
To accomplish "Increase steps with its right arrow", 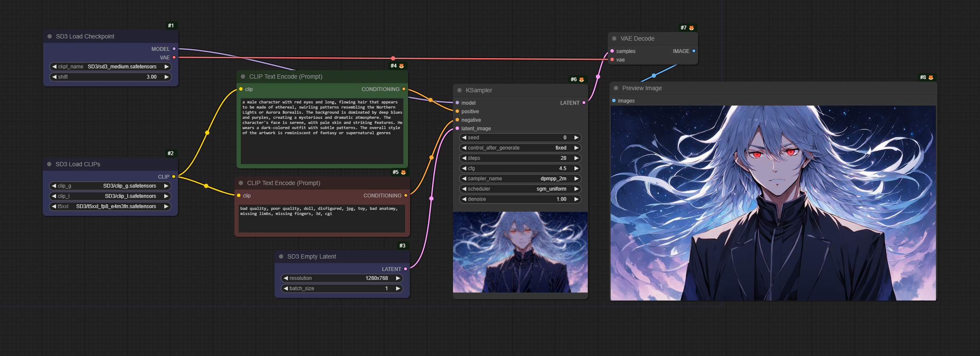I will click(576, 158).
